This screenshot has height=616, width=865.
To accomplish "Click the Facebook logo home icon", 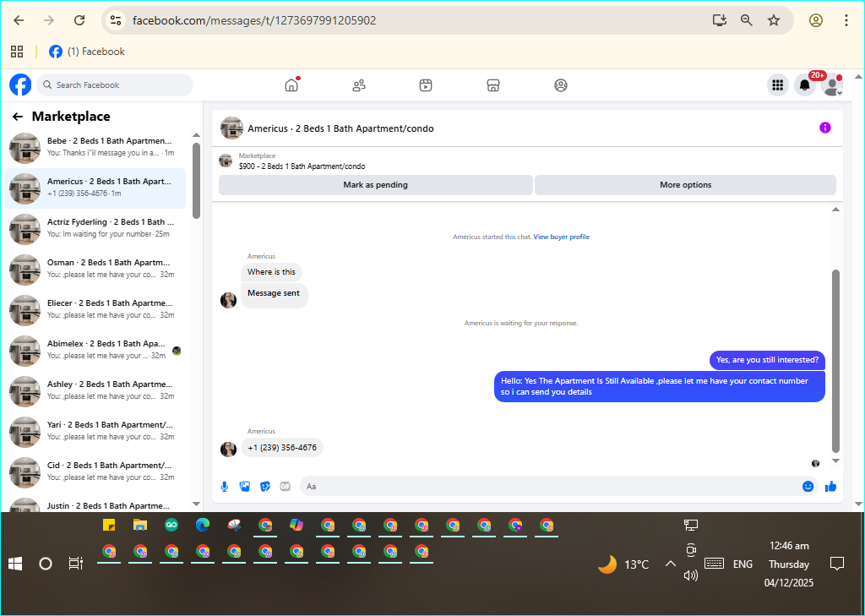I will [x=20, y=85].
